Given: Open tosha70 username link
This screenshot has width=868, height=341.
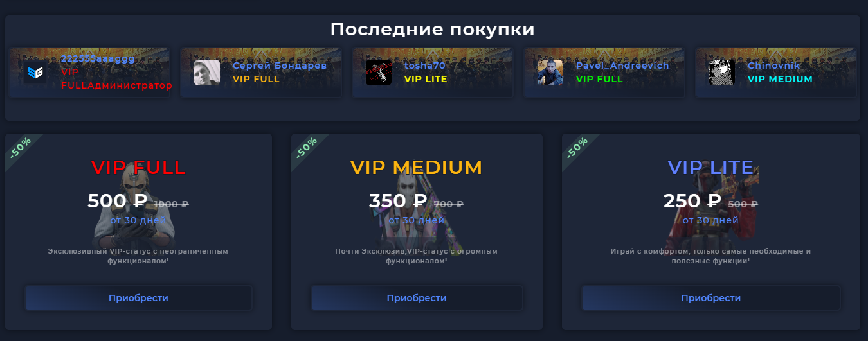Looking at the screenshot, I should coord(425,66).
